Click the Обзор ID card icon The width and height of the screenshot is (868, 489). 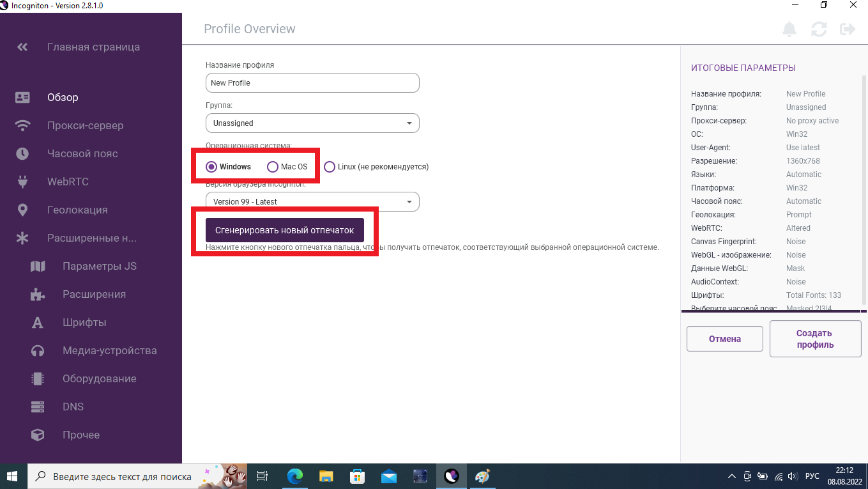coord(22,97)
